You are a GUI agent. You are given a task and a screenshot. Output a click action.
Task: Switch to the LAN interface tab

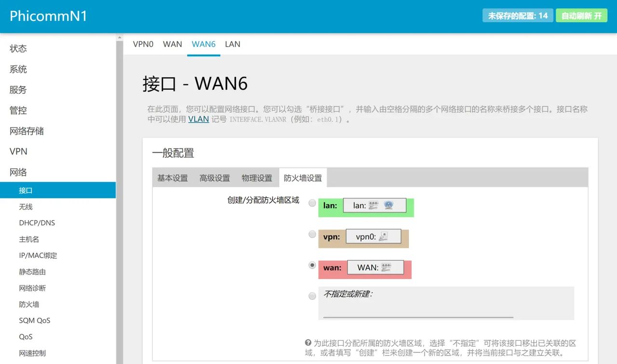click(x=232, y=44)
